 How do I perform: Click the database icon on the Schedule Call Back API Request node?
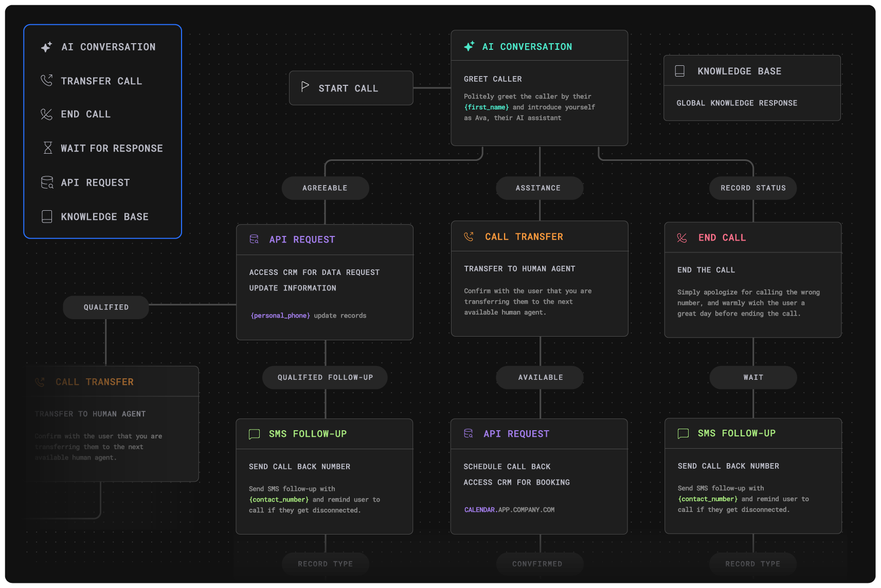[468, 433]
